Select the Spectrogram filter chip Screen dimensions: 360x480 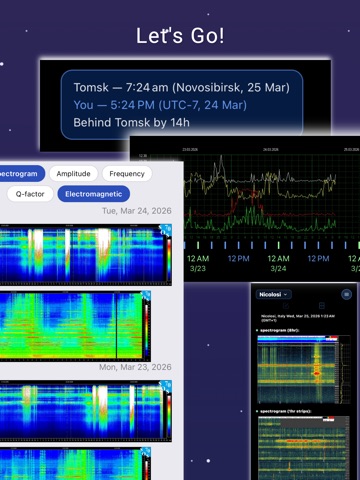(x=21, y=174)
